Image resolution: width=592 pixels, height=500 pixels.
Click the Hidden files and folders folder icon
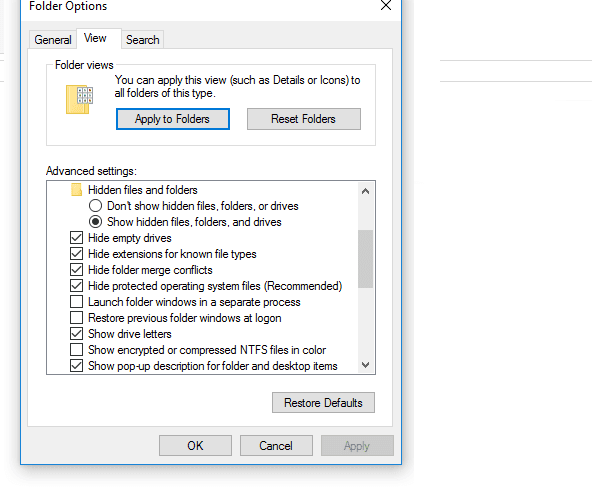point(76,190)
